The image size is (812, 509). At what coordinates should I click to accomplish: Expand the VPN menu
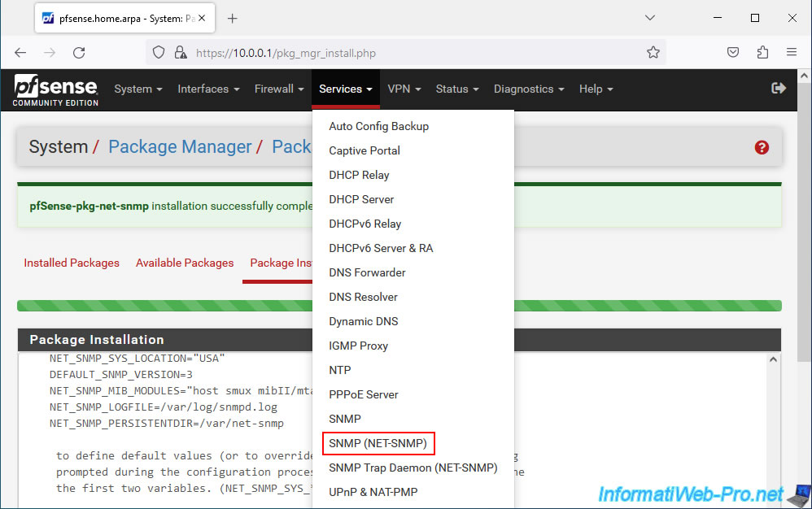404,89
